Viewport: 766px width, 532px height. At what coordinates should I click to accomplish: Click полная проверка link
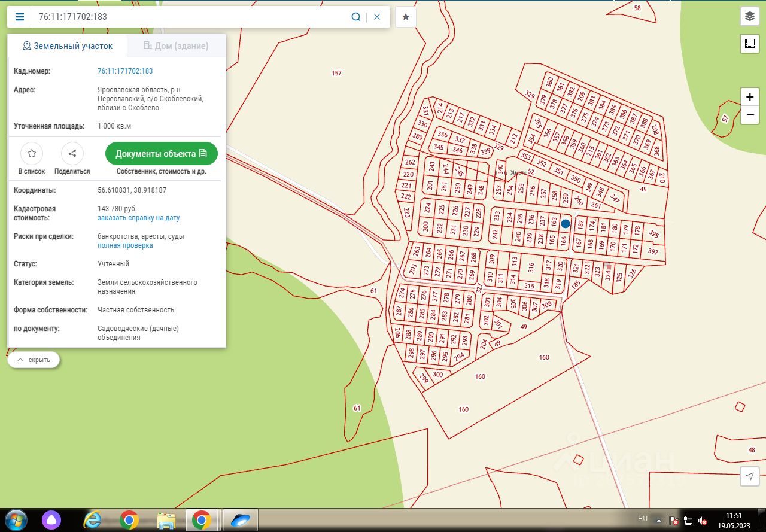(x=125, y=245)
